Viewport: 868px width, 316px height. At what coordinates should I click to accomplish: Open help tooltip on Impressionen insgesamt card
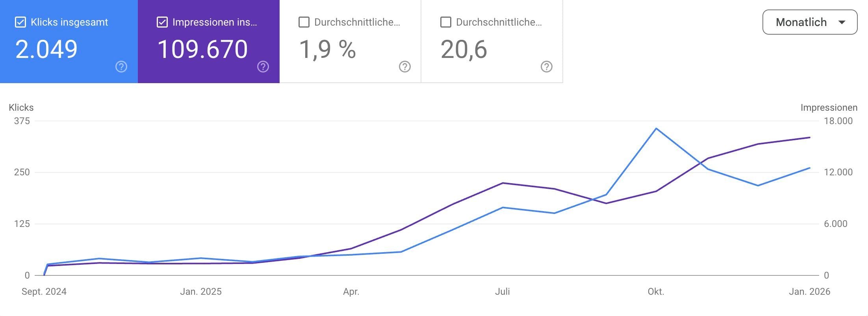pos(263,67)
